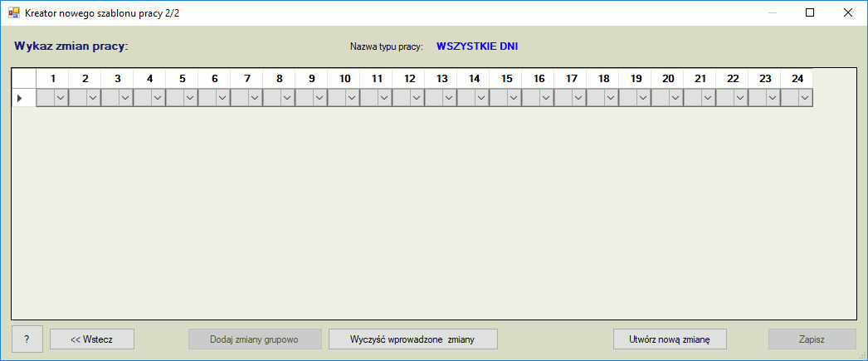The height and width of the screenshot is (361, 868).
Task: Click Utwórz nową zmianę button
Action: pyautogui.click(x=670, y=339)
